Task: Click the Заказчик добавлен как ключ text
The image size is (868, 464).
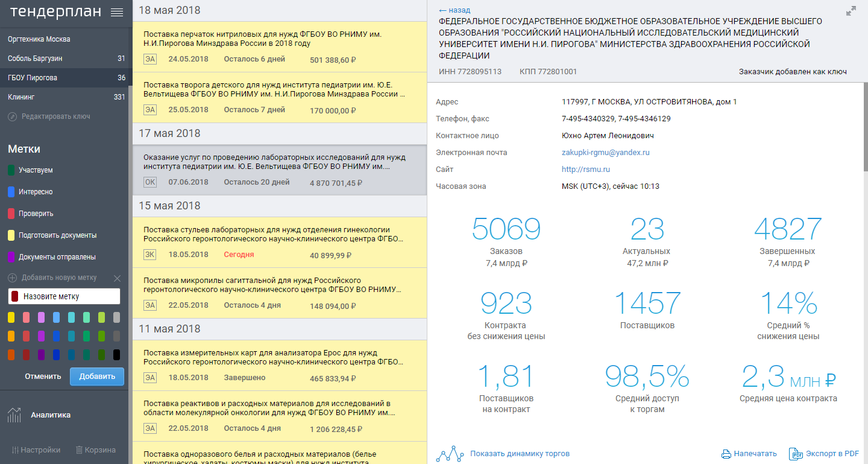Action: (793, 72)
